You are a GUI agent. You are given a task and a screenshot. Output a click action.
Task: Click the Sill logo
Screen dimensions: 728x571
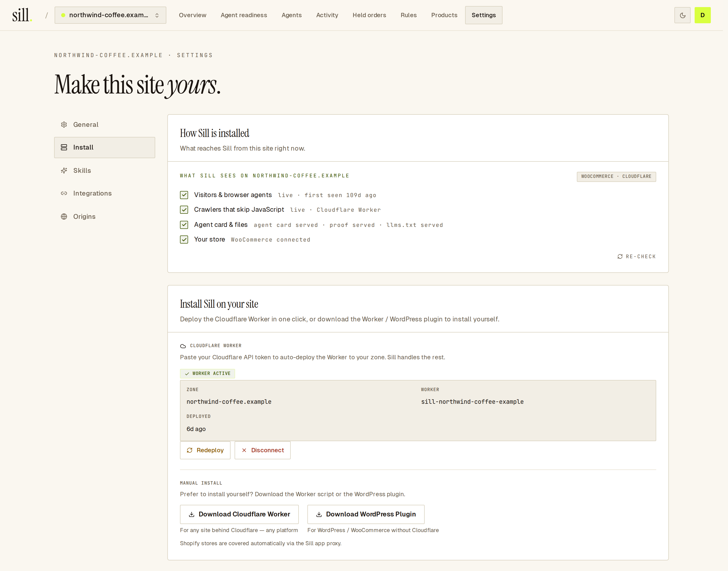[22, 15]
